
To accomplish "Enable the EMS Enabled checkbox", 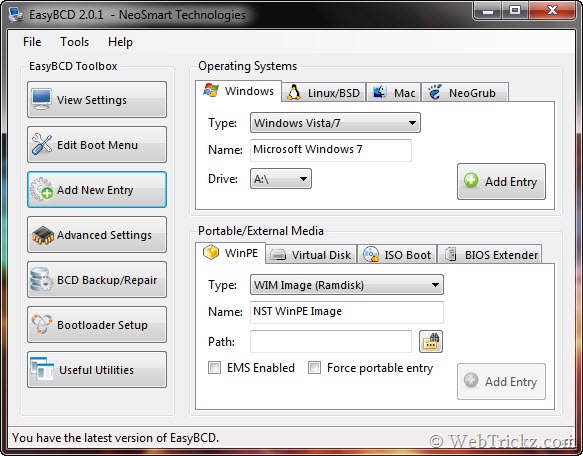I will coord(215,368).
